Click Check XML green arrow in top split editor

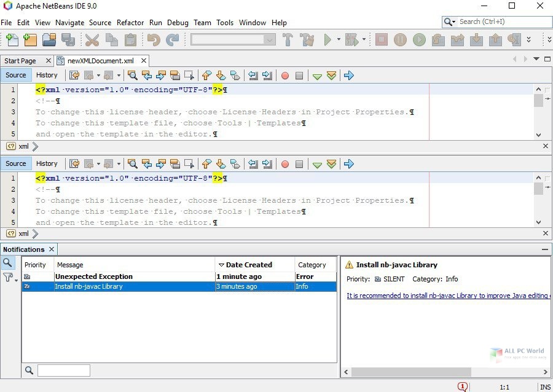(317, 76)
